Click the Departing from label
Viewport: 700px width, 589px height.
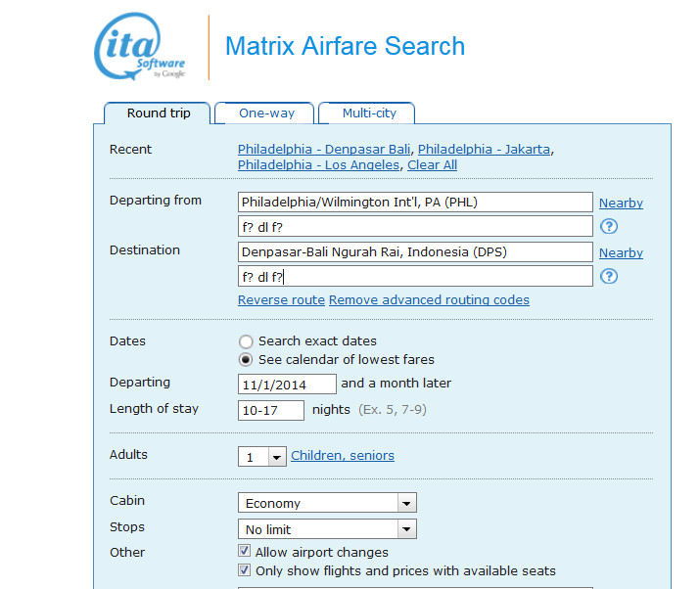(156, 201)
